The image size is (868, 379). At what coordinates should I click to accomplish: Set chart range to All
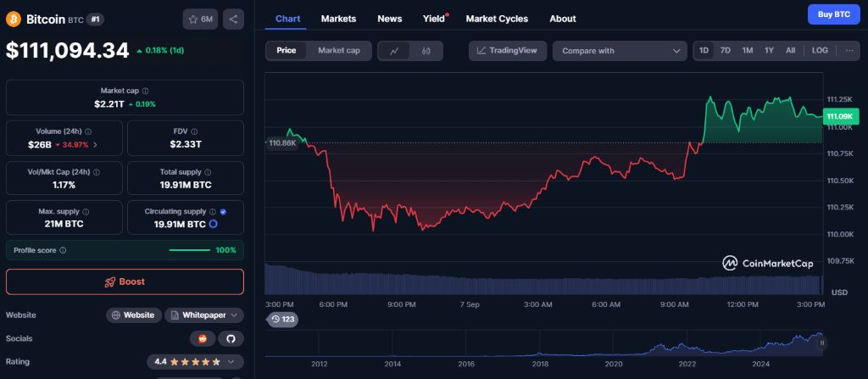[790, 50]
